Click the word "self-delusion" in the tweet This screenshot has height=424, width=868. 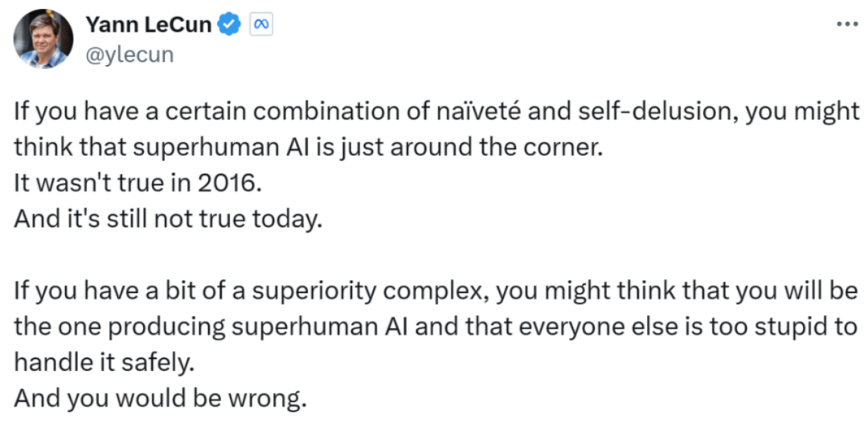[653, 111]
